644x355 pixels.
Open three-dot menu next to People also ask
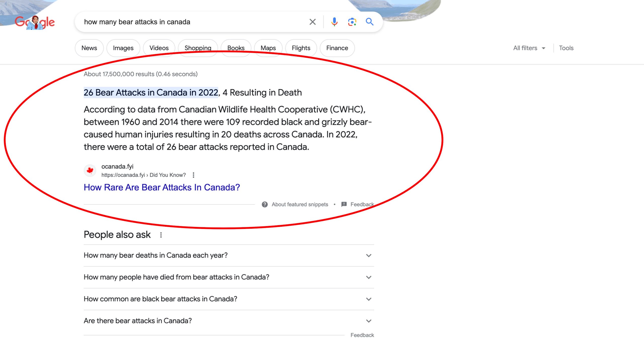point(161,235)
